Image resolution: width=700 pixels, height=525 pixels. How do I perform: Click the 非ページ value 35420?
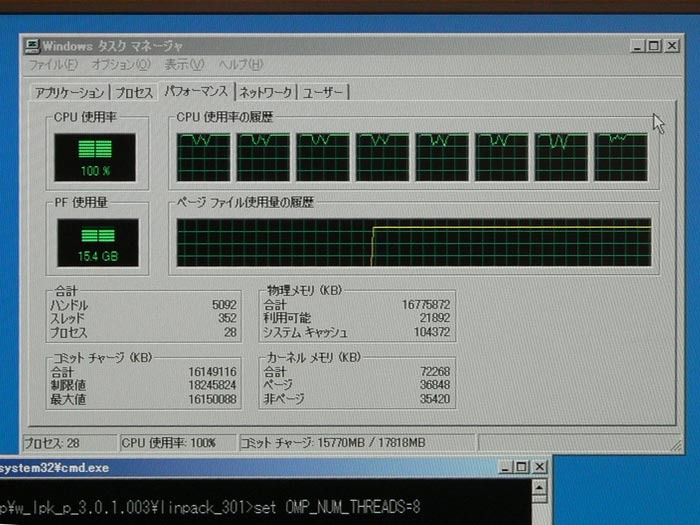435,399
